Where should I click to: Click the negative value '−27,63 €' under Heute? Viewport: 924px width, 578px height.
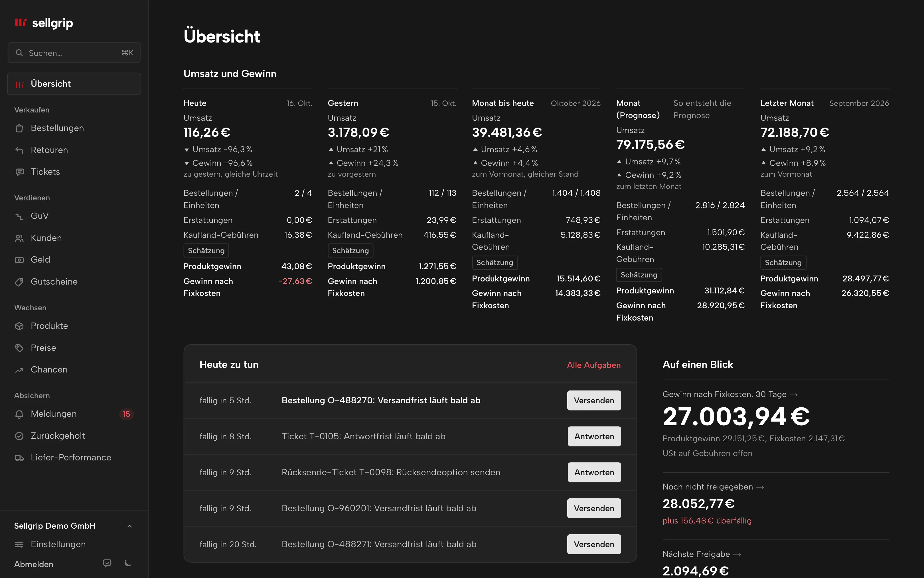295,281
